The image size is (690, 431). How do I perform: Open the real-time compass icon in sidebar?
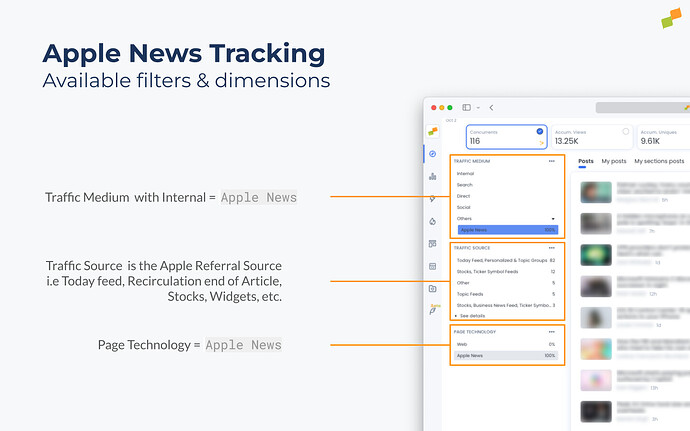pyautogui.click(x=433, y=154)
